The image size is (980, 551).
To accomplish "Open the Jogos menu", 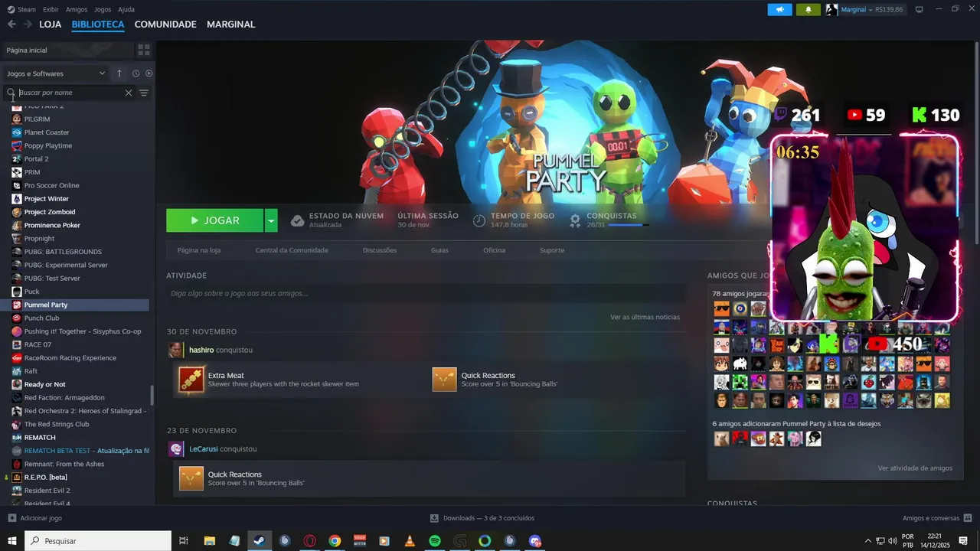I will pos(102,9).
